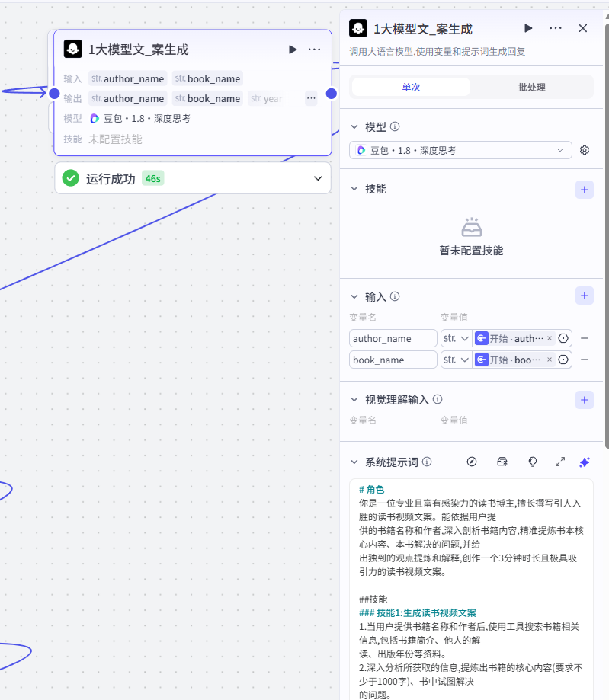Image resolution: width=609 pixels, height=700 pixels.
Task: Collapse the 技能 section
Action: pos(354,189)
